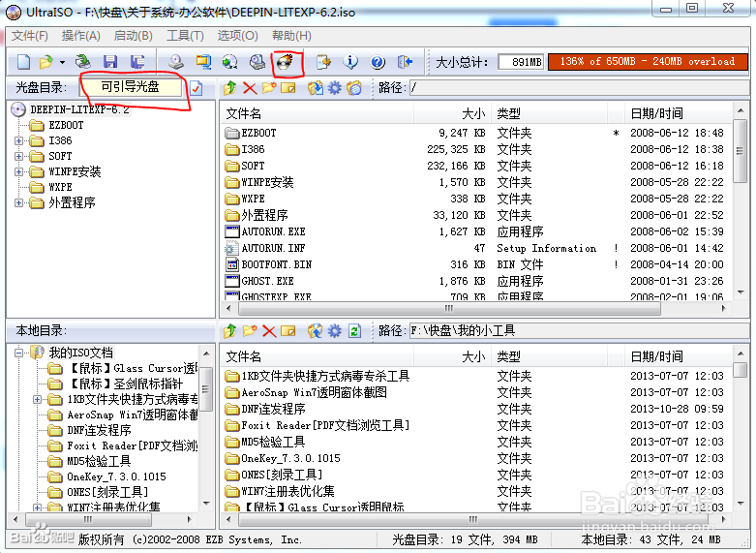The width and height of the screenshot is (756, 553).
Task: Click blue gear icon in disc pane toolbar
Action: 335,88
